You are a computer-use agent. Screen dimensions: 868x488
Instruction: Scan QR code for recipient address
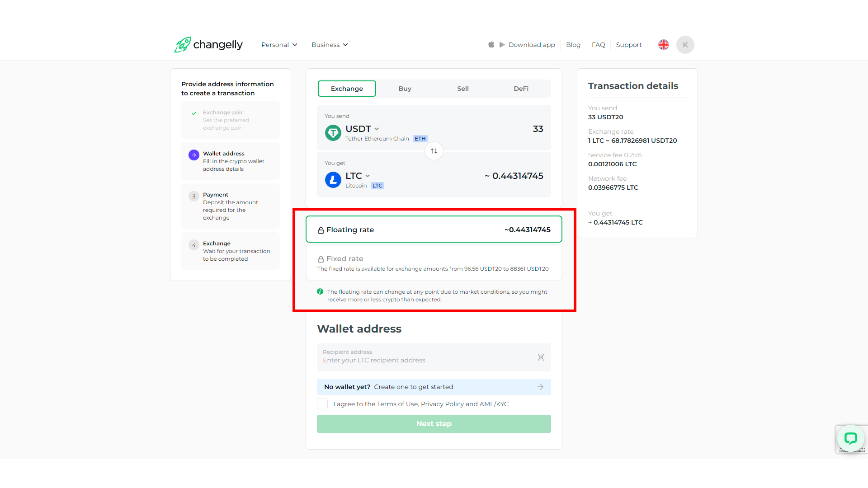click(541, 357)
